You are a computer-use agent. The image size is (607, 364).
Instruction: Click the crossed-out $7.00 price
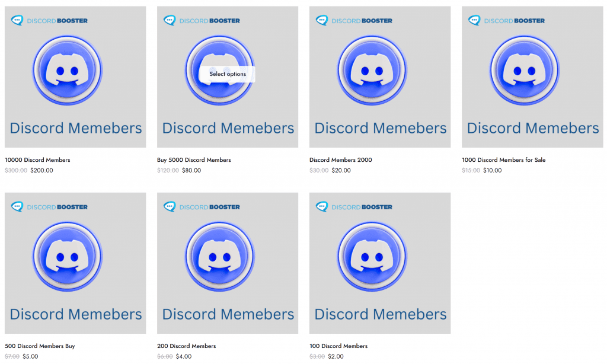point(12,357)
